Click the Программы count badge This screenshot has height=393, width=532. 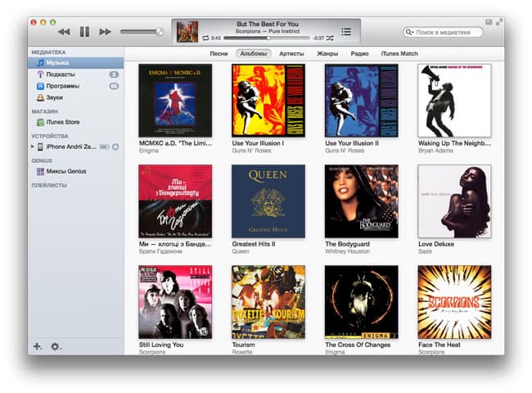(x=114, y=86)
